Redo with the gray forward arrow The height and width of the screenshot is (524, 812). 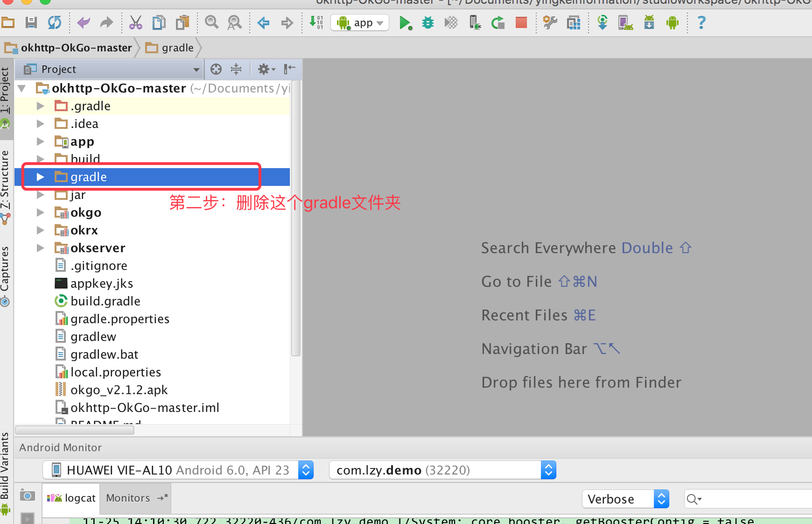pos(107,22)
